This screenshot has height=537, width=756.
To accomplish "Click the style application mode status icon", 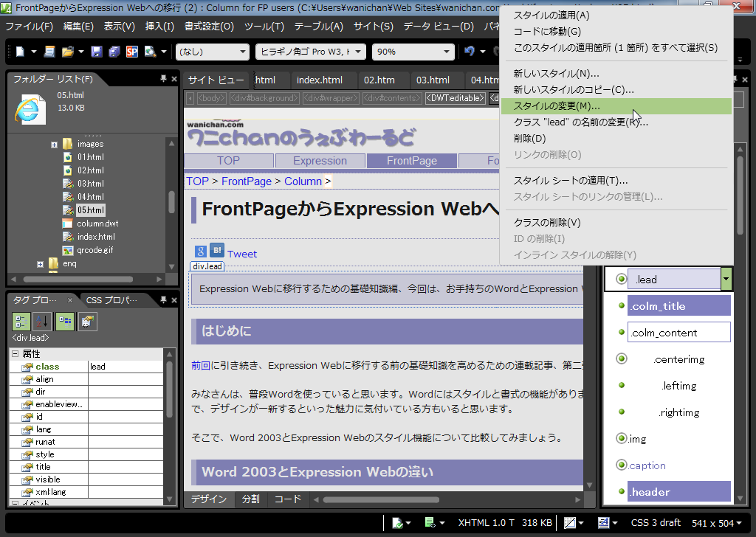I will tap(604, 522).
